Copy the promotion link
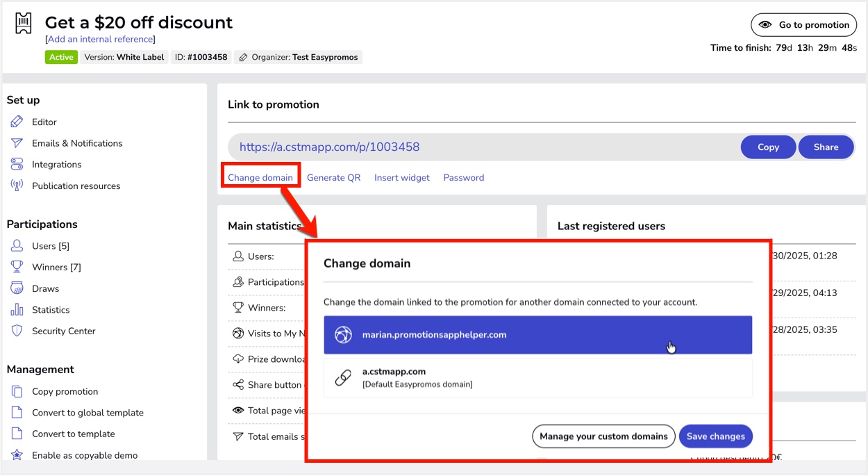 click(768, 147)
